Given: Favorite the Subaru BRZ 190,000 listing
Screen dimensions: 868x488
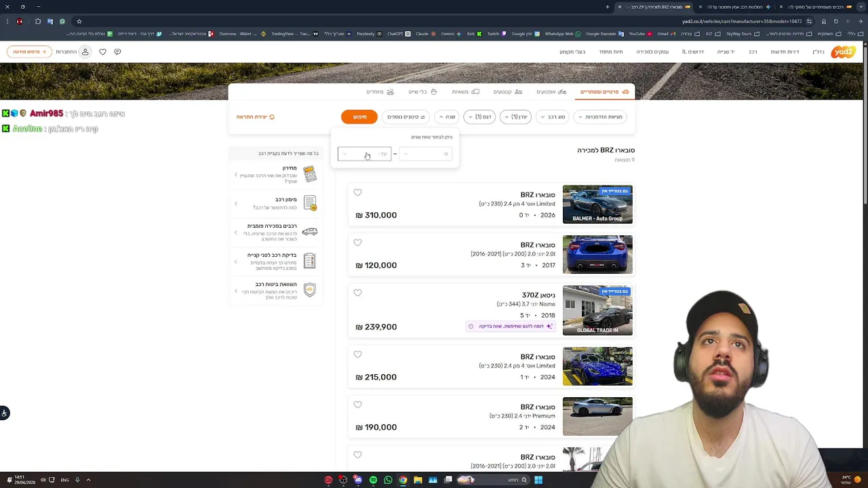Looking at the screenshot, I should click(x=357, y=405).
